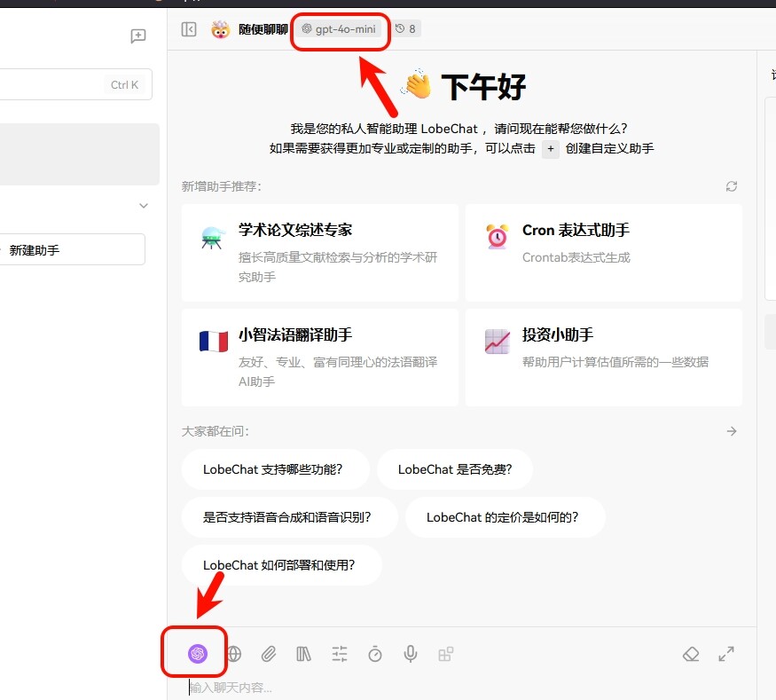Open the 投资小助手 card

(x=604, y=358)
